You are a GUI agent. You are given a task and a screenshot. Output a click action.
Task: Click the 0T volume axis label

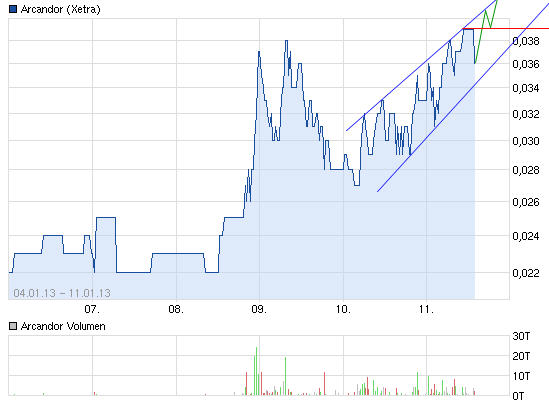(519, 396)
